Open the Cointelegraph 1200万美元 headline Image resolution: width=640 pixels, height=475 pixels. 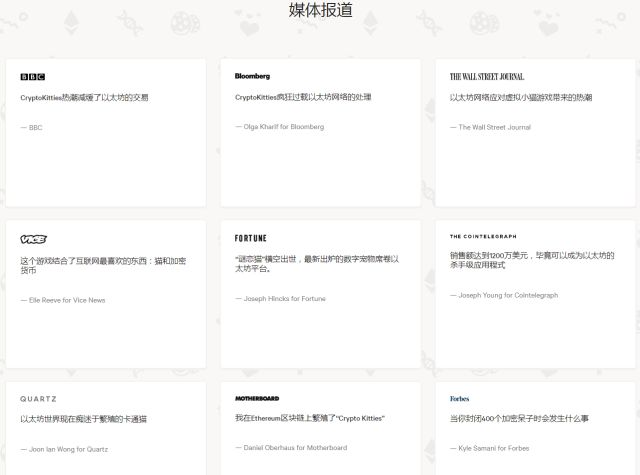[x=532, y=260]
